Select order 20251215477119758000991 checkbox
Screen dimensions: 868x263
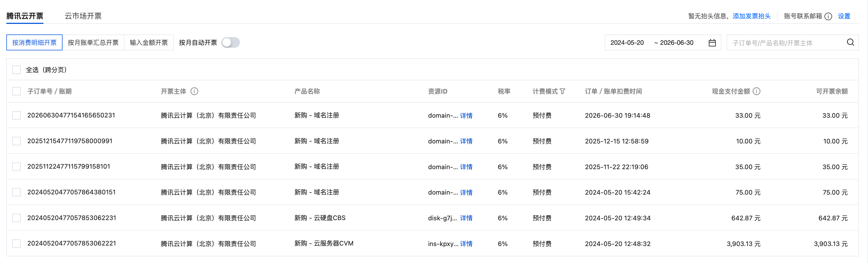pos(16,141)
